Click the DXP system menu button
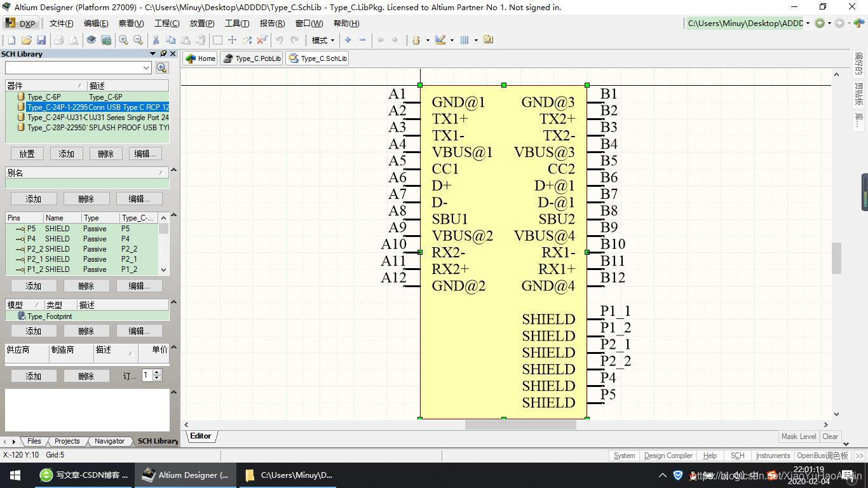868x488 pixels. 21,24
